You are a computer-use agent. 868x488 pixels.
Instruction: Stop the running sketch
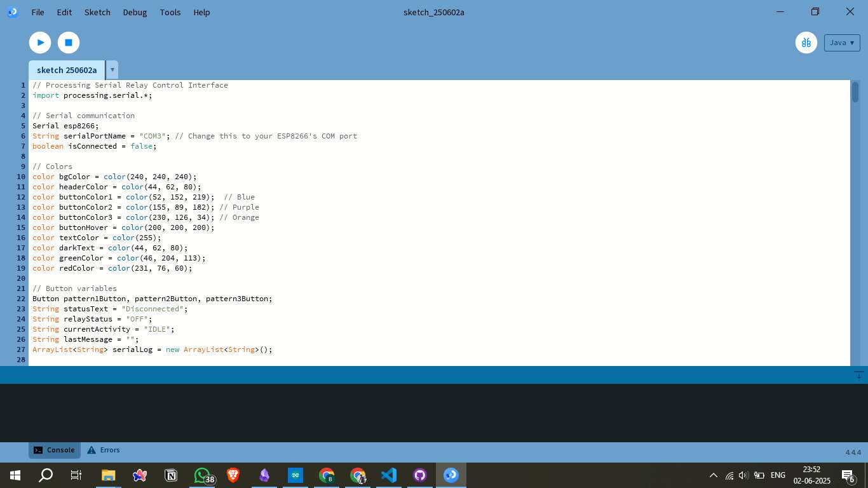[x=69, y=43]
